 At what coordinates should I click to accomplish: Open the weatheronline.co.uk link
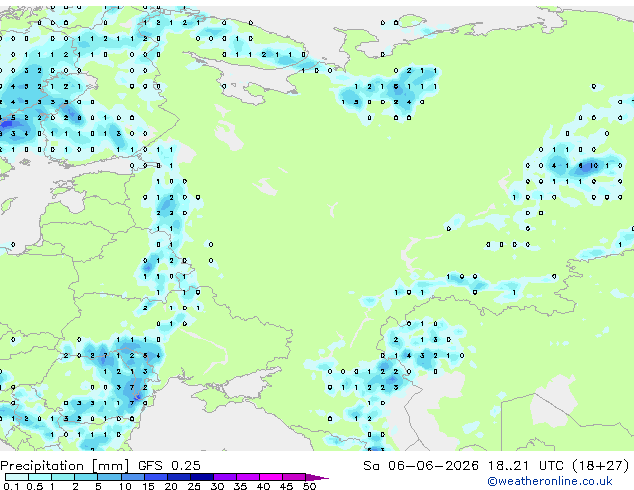pyautogui.click(x=549, y=481)
